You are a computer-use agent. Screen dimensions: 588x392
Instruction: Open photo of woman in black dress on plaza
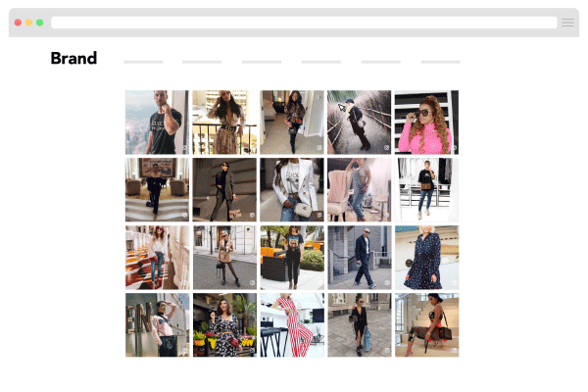pos(360,325)
